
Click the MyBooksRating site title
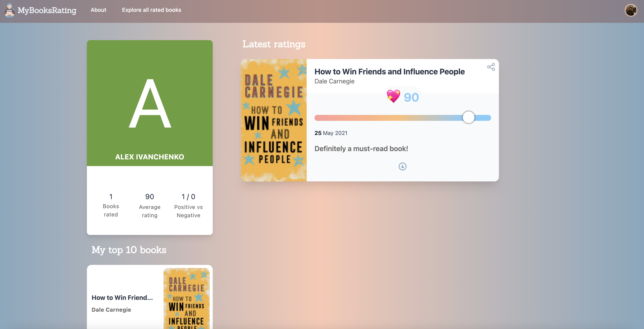point(47,10)
